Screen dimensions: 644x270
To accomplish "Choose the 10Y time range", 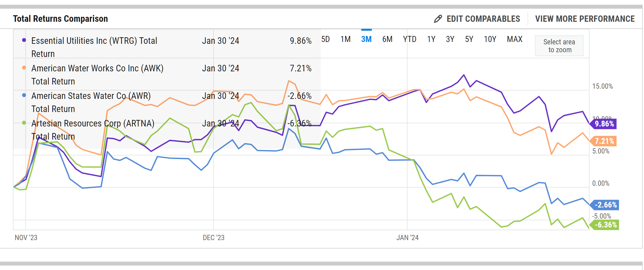I will click(490, 39).
